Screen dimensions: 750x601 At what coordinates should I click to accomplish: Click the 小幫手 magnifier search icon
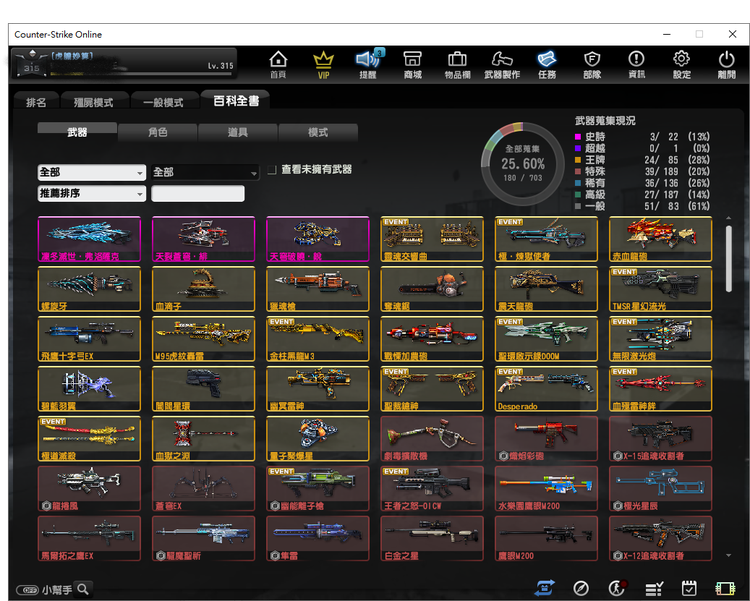tap(83, 589)
